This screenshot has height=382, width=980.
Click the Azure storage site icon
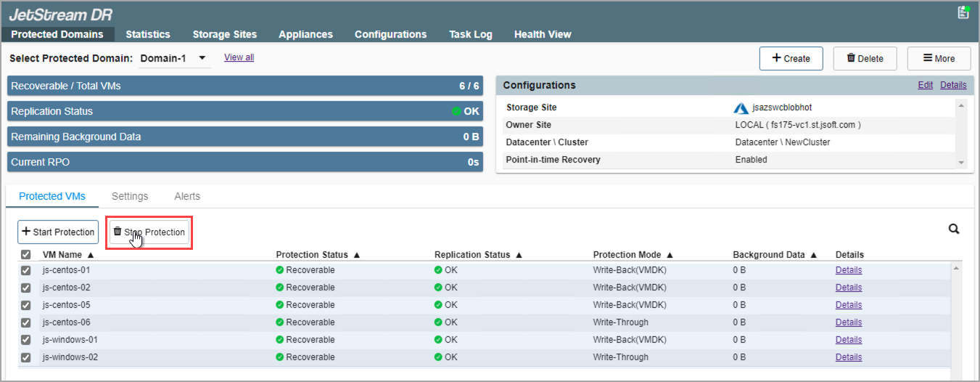[741, 107]
